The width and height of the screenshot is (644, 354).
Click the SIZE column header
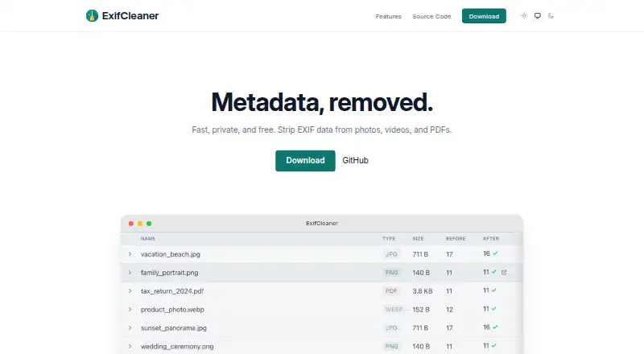click(x=418, y=239)
